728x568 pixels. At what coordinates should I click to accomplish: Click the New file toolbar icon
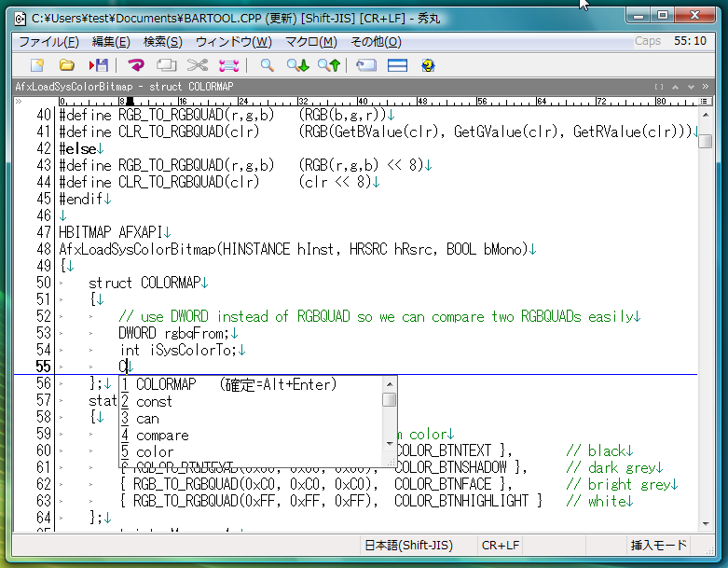pyautogui.click(x=37, y=65)
